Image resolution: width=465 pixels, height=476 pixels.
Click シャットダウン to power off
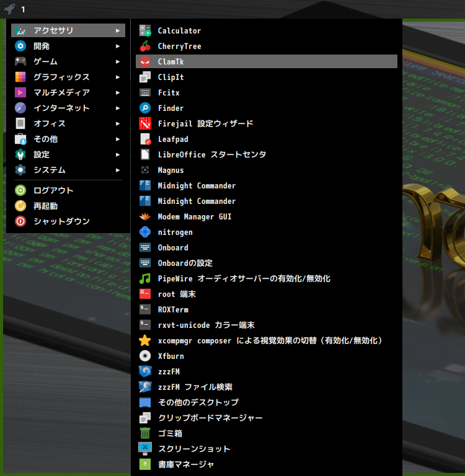(68, 221)
